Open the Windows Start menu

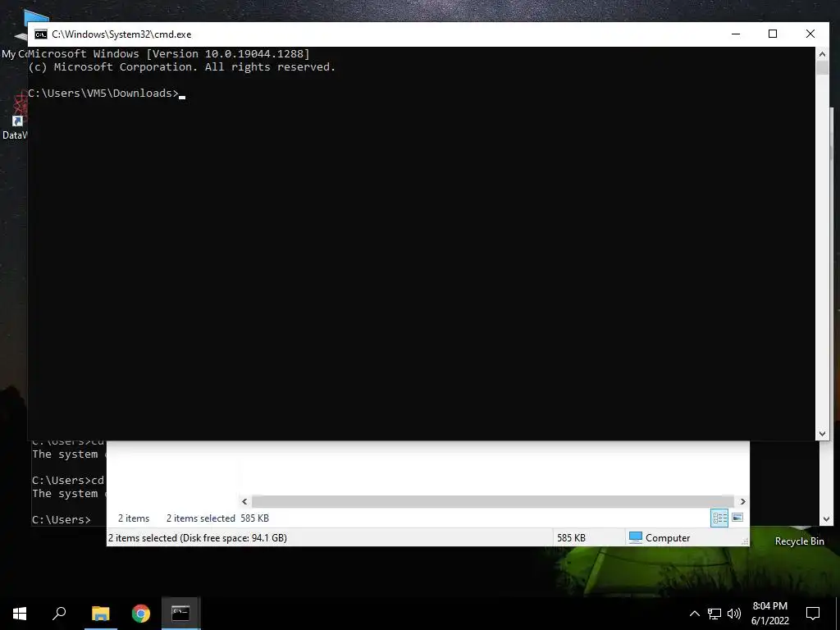pos(20,613)
